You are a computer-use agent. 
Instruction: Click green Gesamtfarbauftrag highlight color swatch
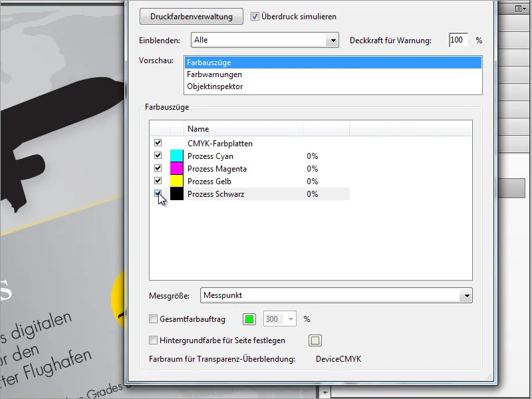coord(249,319)
